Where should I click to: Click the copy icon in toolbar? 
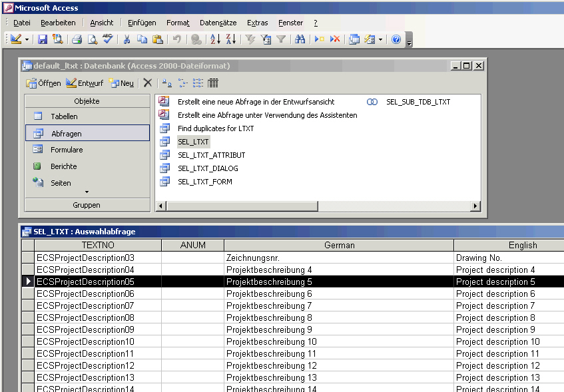point(142,39)
